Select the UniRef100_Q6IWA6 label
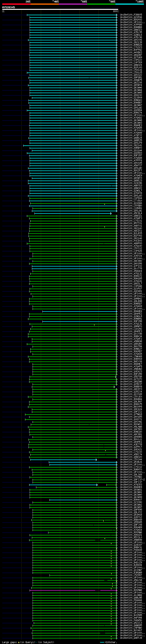Screen dimensions: 146x644 131,87
